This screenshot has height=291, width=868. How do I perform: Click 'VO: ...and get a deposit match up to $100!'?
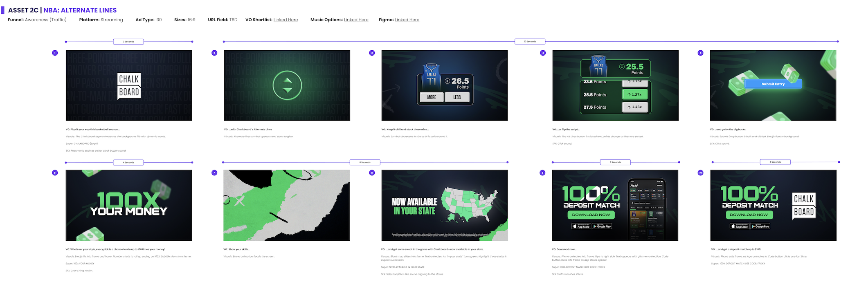[736, 249]
